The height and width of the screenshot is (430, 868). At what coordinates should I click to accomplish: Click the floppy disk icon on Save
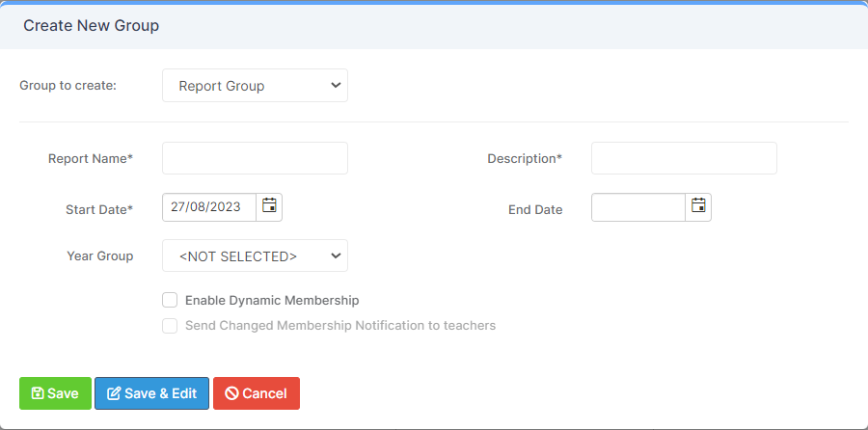tap(37, 393)
